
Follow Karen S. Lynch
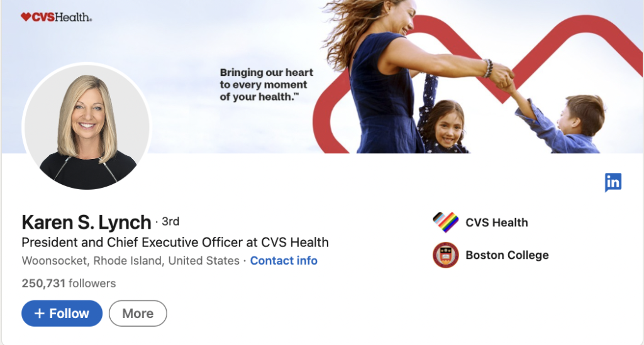click(x=62, y=314)
